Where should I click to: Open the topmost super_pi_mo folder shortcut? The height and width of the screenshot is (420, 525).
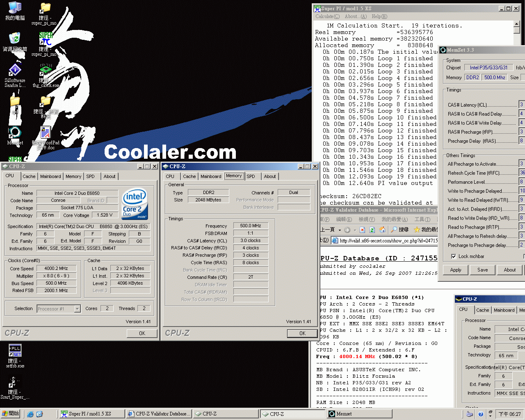(x=44, y=14)
